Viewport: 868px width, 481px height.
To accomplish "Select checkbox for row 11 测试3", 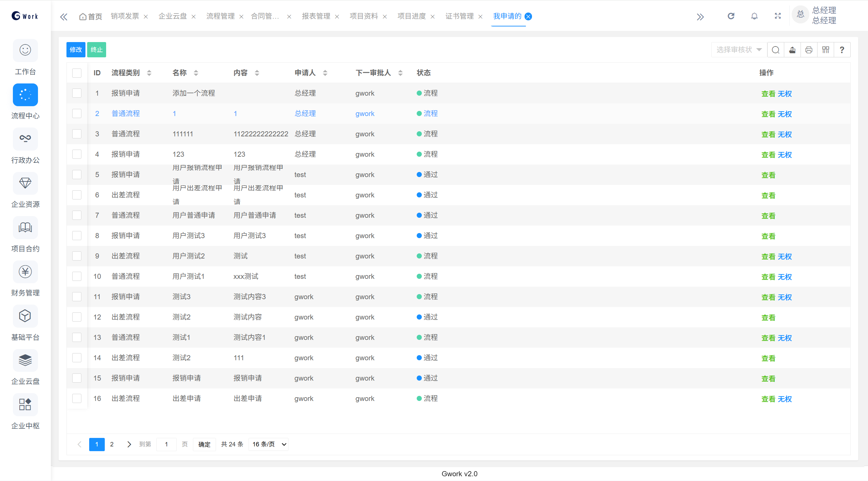I will pos(77,297).
